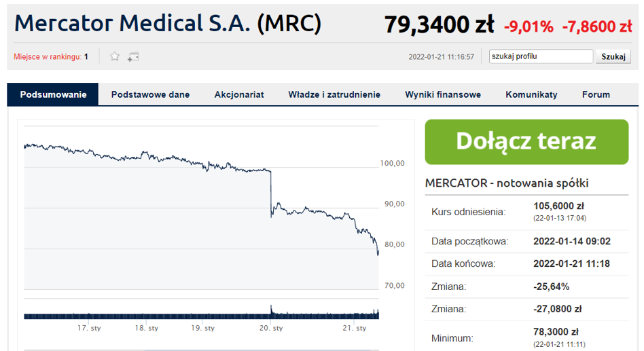Select the Wyniki finansowe tab

click(x=443, y=94)
